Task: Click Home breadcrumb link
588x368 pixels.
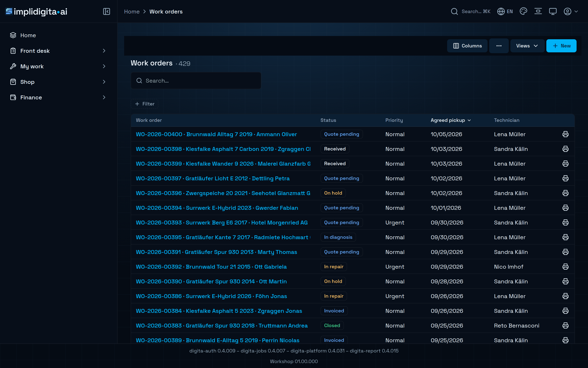Action: [x=132, y=11]
